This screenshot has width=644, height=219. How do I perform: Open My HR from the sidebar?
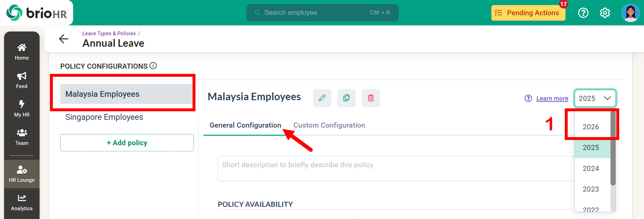click(22, 109)
